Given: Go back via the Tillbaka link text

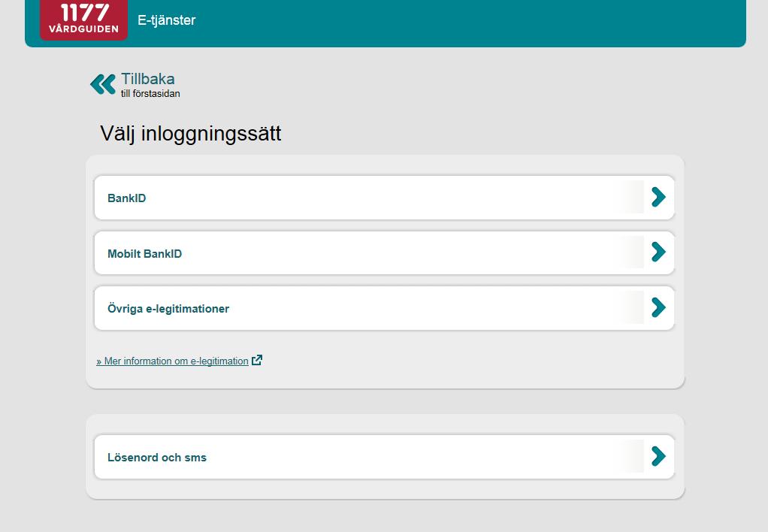Looking at the screenshot, I should (148, 79).
